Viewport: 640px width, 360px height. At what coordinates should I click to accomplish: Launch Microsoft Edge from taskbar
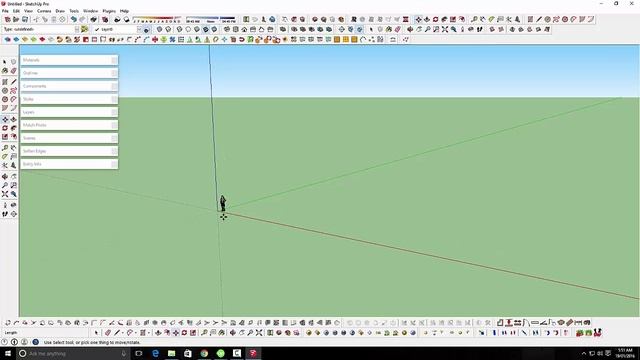coord(155,353)
